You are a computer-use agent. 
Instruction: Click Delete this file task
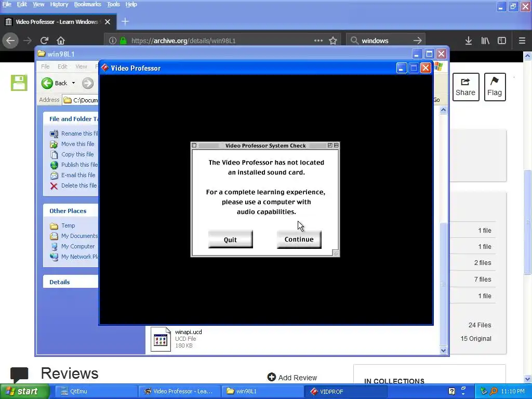pos(73,185)
